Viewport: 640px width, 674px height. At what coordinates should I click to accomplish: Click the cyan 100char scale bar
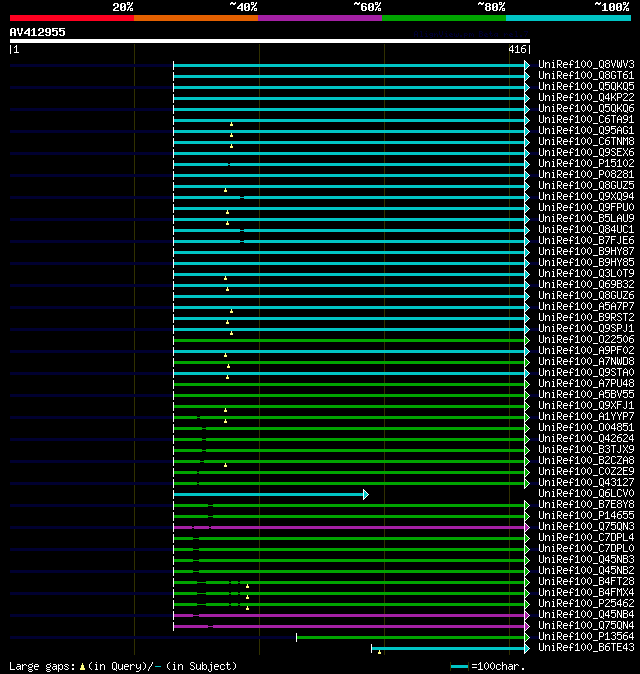click(459, 667)
